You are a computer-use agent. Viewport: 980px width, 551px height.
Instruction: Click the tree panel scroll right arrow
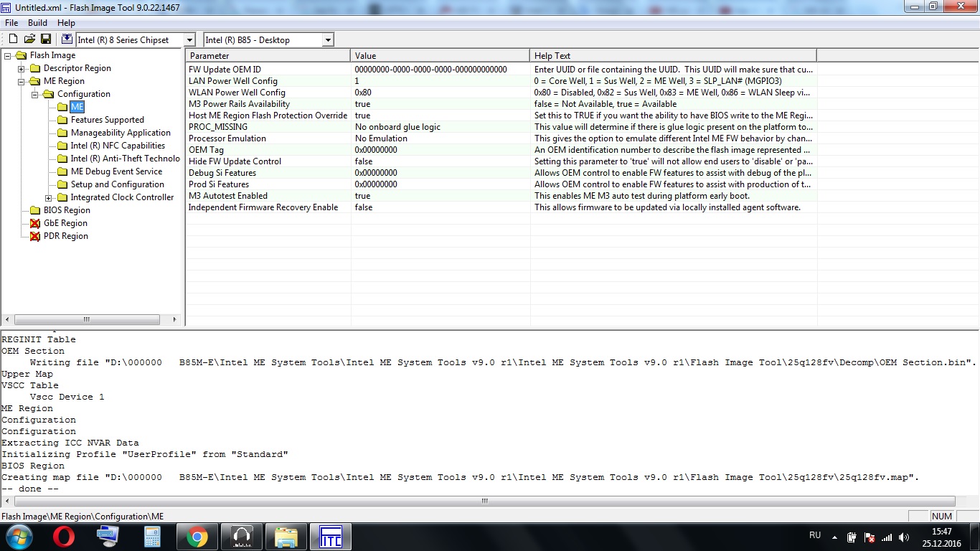coord(174,320)
